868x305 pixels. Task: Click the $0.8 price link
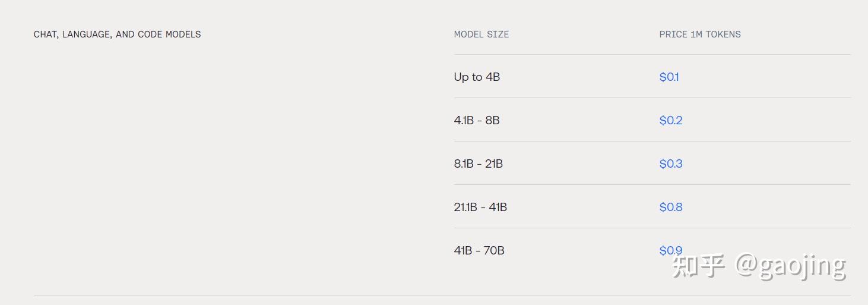pos(671,207)
